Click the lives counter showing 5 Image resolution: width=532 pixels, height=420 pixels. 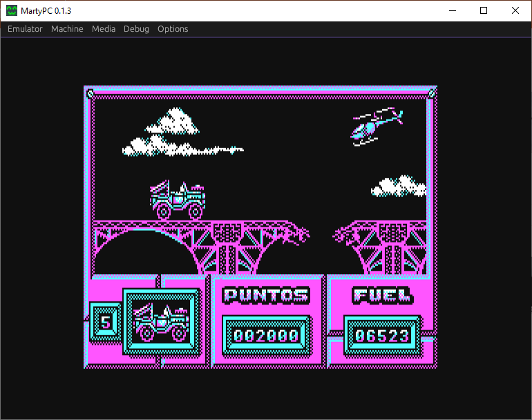tap(105, 322)
